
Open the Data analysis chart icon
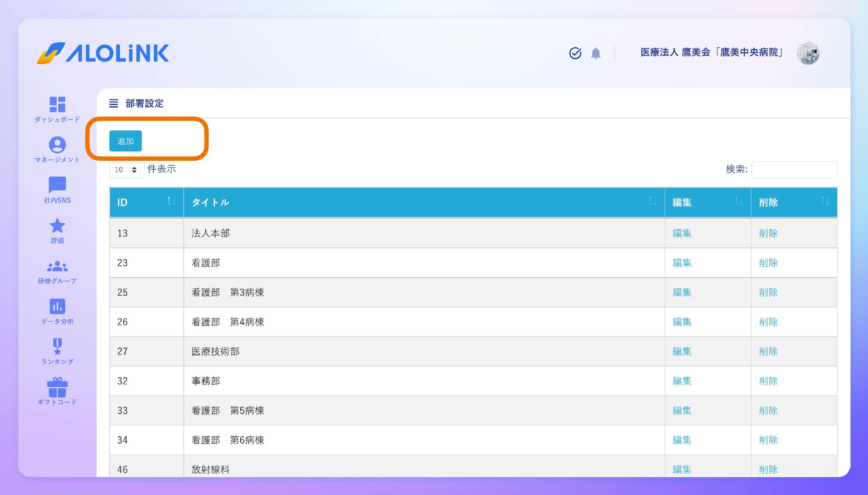57,307
